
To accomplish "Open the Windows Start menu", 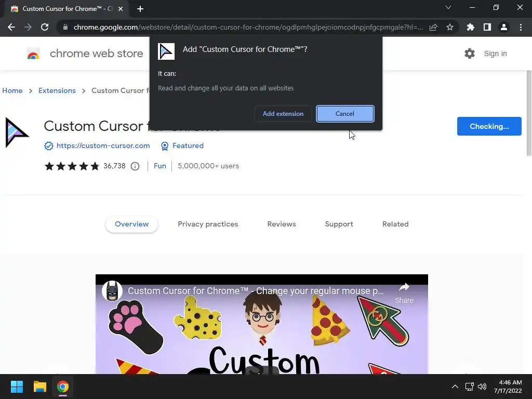I will pyautogui.click(x=17, y=387).
